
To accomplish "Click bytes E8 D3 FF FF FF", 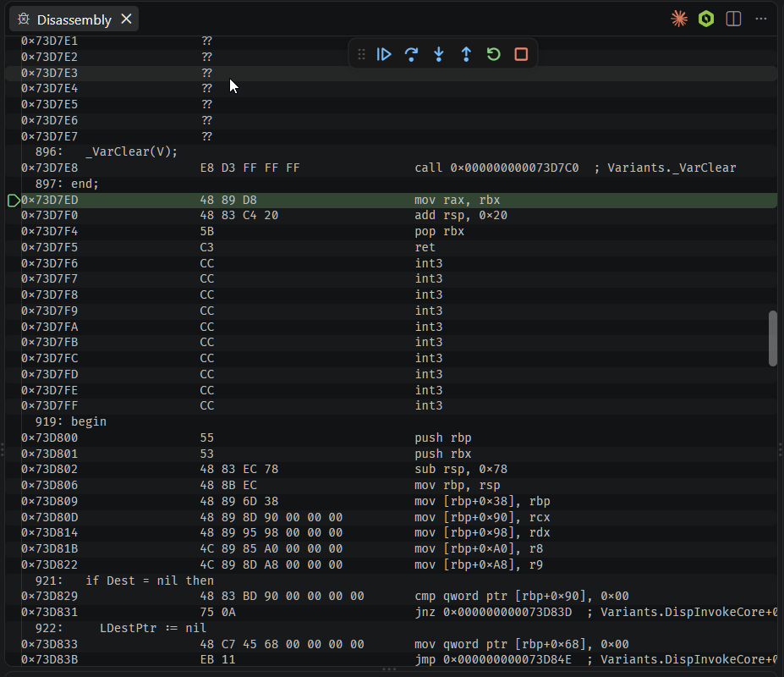I will [x=250, y=168].
